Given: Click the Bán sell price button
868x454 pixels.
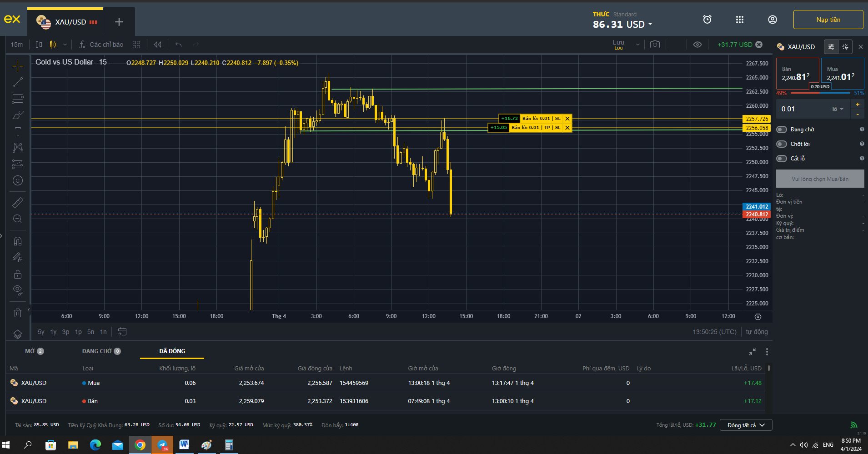Looking at the screenshot, I should click(x=798, y=73).
